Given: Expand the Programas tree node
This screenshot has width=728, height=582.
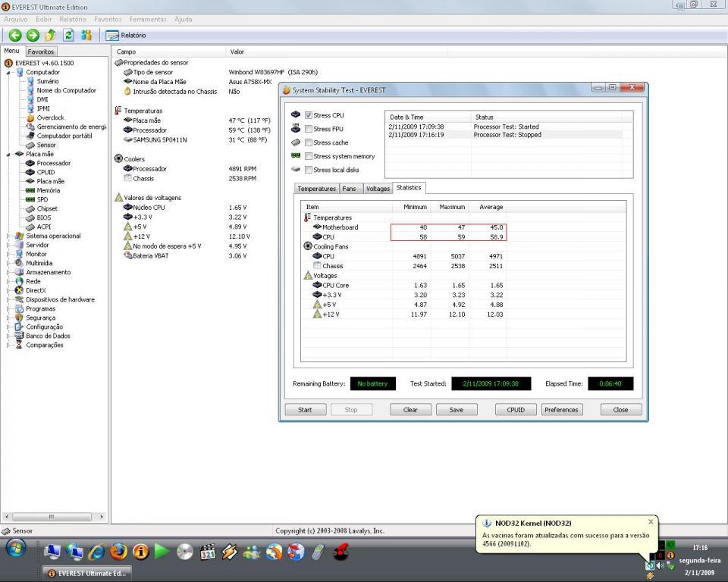Looking at the screenshot, I should click(8, 308).
